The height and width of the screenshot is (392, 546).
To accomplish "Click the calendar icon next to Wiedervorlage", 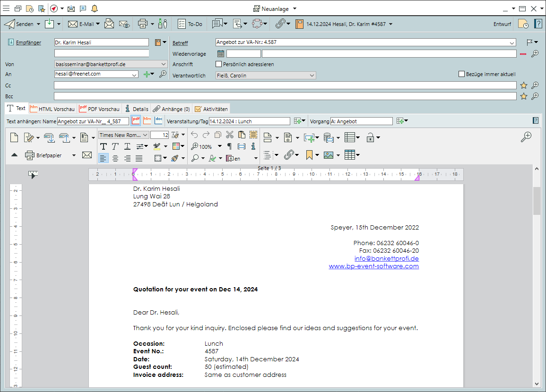I will pos(220,54).
